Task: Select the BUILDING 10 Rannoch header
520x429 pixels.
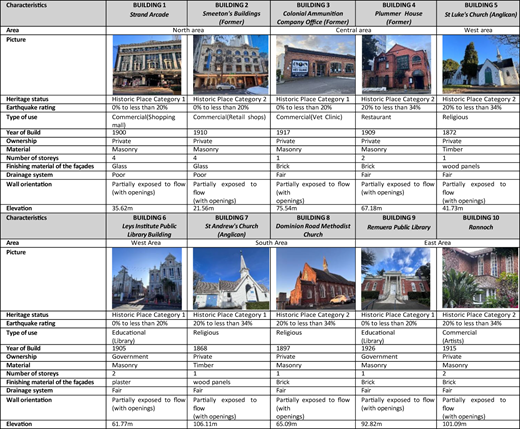Action: [478, 226]
